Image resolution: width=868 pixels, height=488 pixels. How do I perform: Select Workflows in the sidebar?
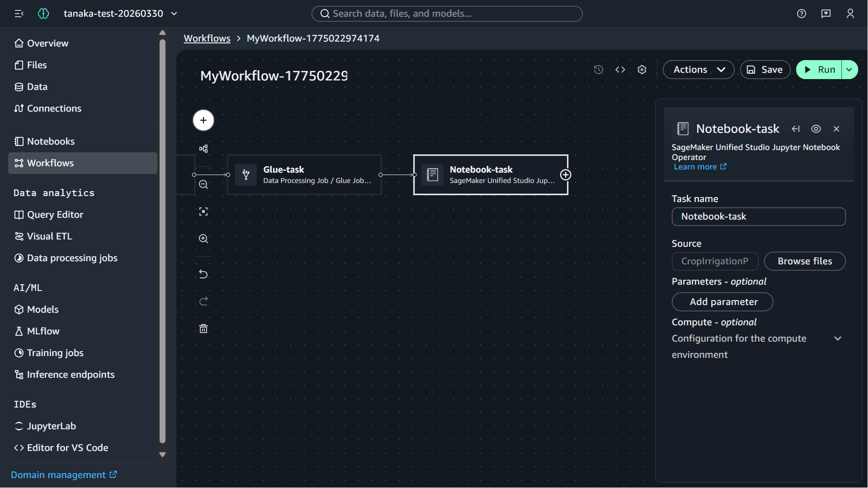pos(83,163)
